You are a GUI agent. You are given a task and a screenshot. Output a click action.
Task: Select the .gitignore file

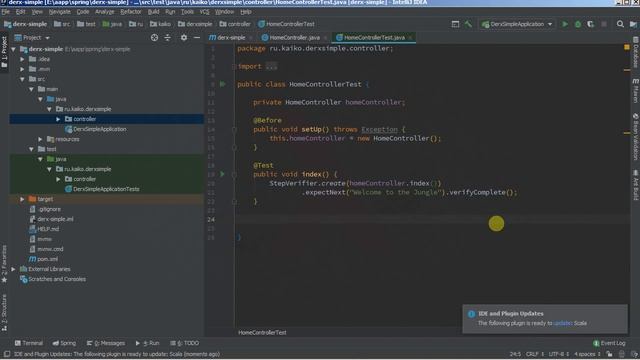[x=49, y=209]
